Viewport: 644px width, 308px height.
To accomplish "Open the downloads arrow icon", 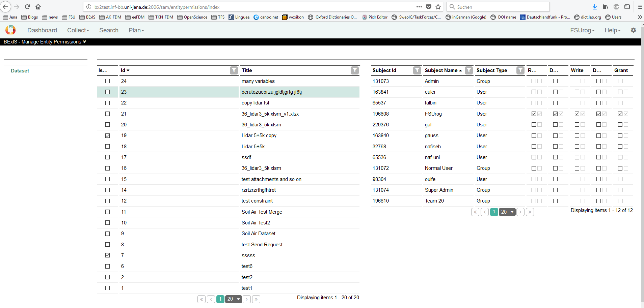I will 595,7.
